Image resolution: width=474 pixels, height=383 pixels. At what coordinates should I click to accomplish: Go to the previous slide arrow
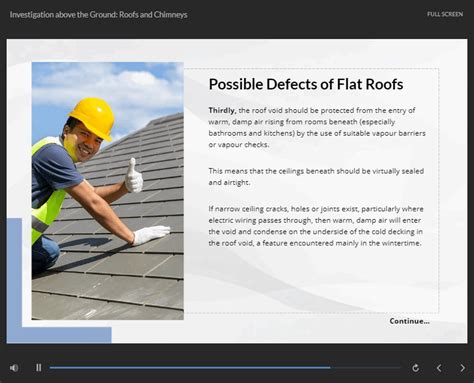[439, 368]
